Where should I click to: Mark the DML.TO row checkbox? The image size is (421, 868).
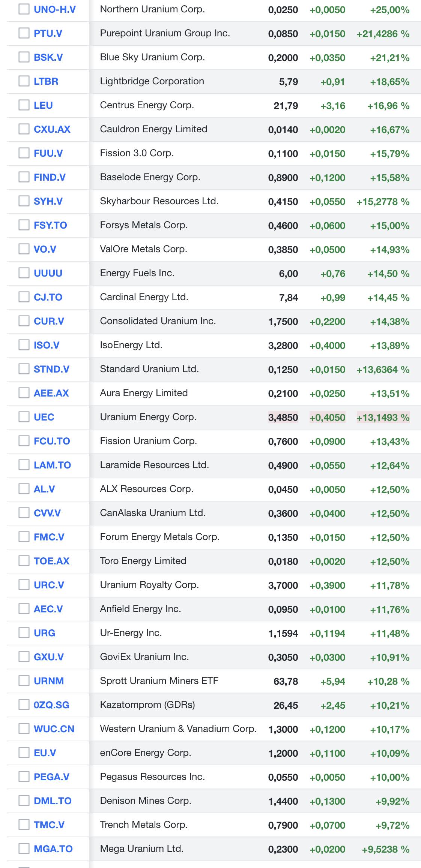[x=24, y=801]
